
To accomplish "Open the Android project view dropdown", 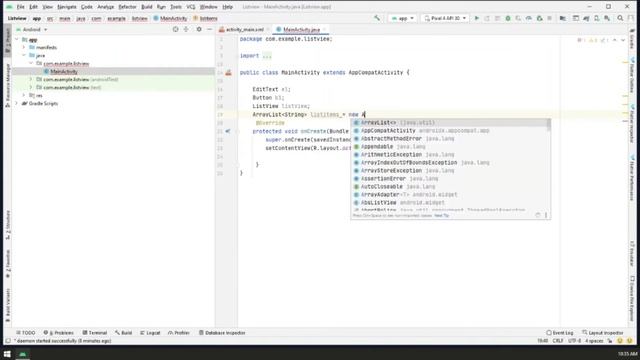I will 31,29.
